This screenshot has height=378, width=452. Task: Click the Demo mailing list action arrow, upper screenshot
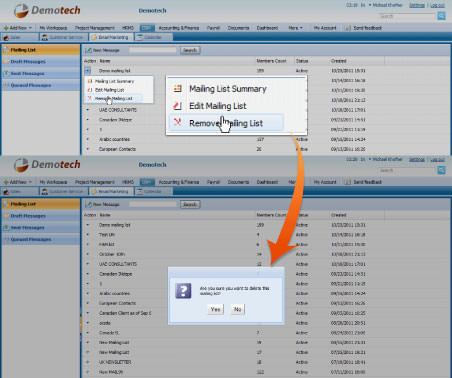(x=88, y=71)
